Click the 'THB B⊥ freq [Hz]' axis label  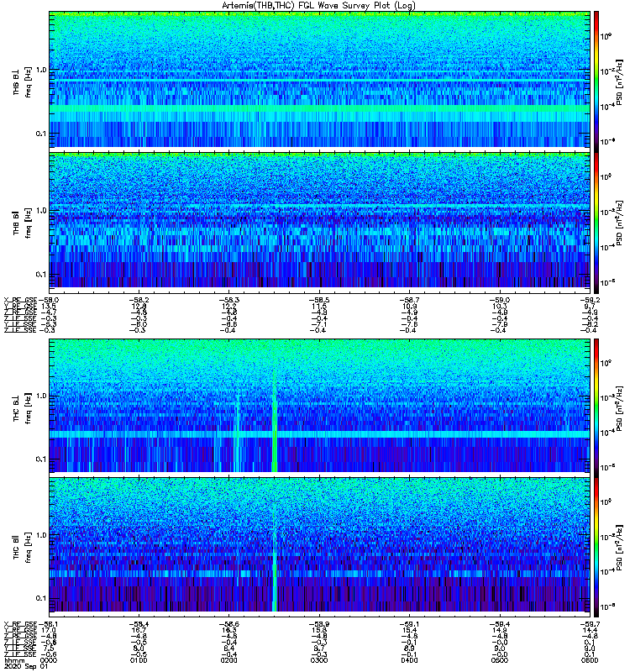point(22,81)
